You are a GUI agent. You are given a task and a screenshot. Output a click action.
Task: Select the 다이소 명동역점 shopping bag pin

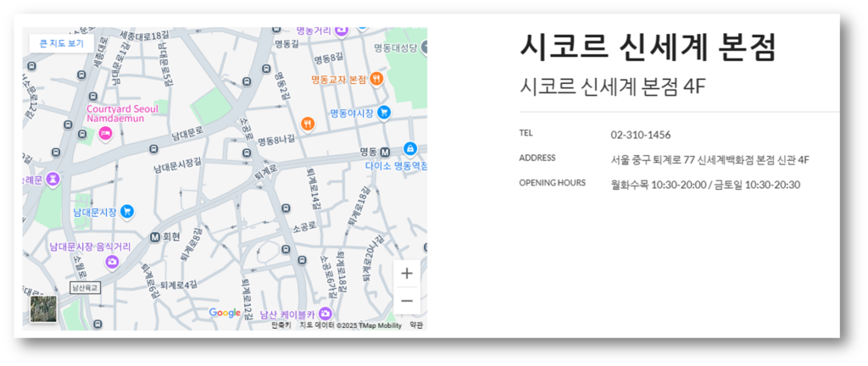tap(409, 148)
